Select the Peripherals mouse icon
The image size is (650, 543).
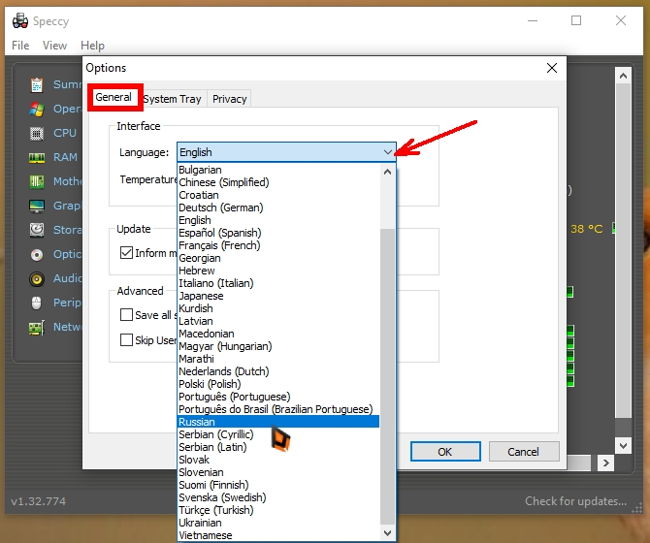(x=36, y=303)
